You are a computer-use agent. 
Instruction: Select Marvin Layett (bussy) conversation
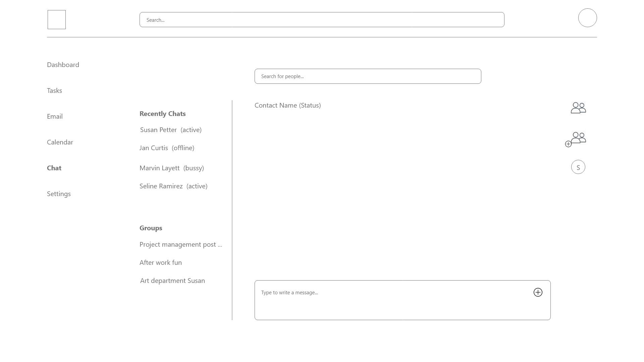click(x=172, y=168)
